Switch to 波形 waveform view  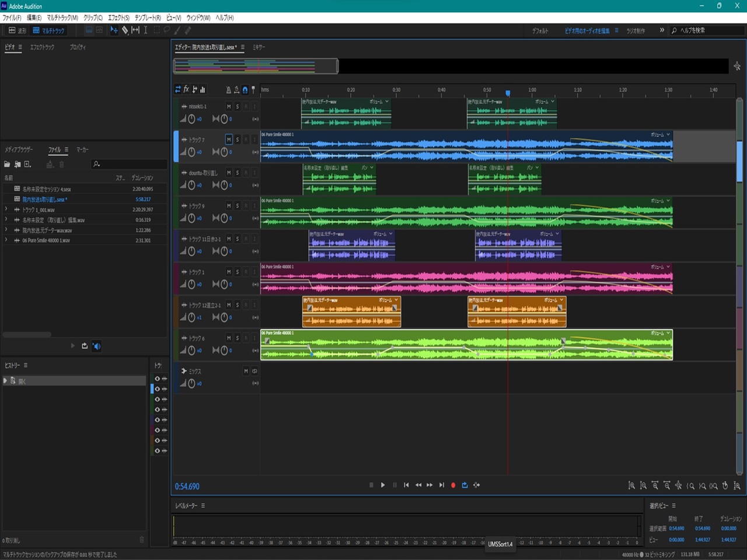(17, 30)
